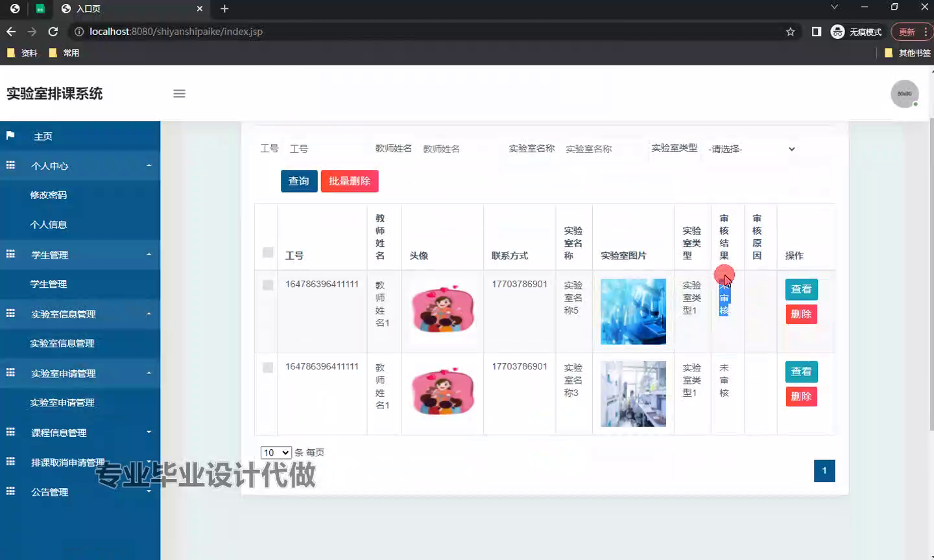Click the 批量删除 button
934x560 pixels.
click(350, 181)
